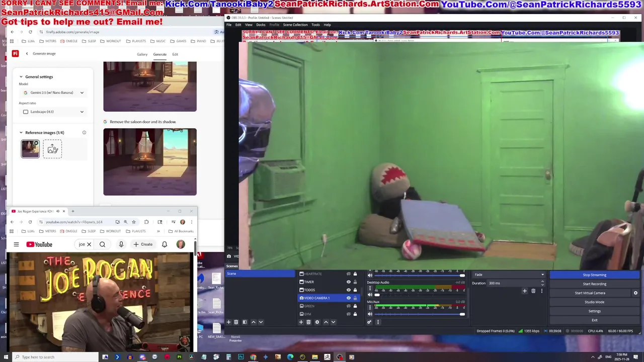Collapse General settings section in Firefly
Image resolution: width=644 pixels, height=362 pixels.
click(21, 77)
